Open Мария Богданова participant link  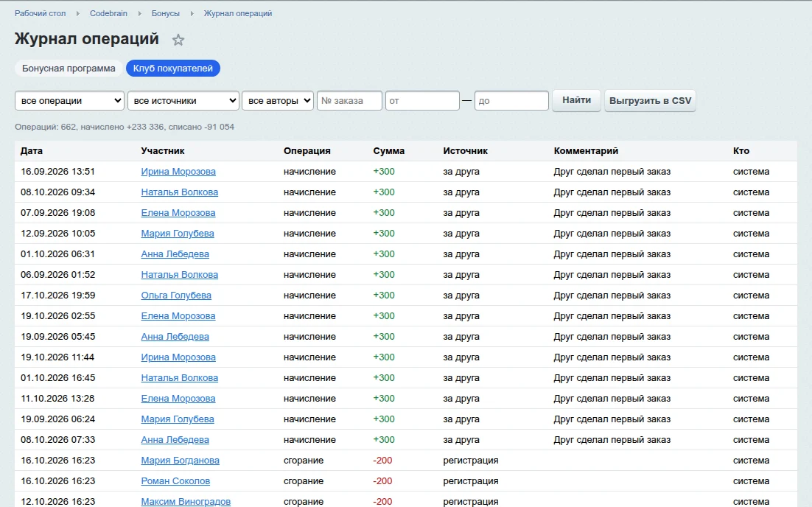(181, 461)
